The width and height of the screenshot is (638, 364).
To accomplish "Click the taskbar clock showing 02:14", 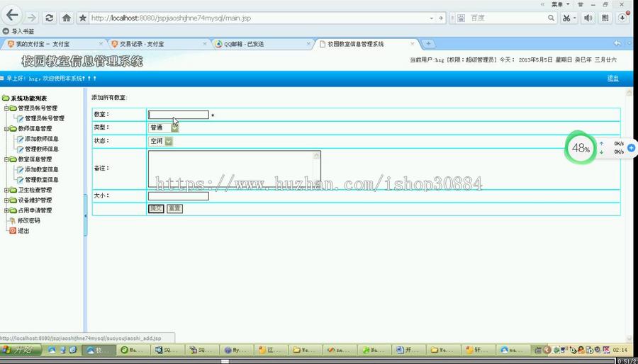I will [x=620, y=349].
